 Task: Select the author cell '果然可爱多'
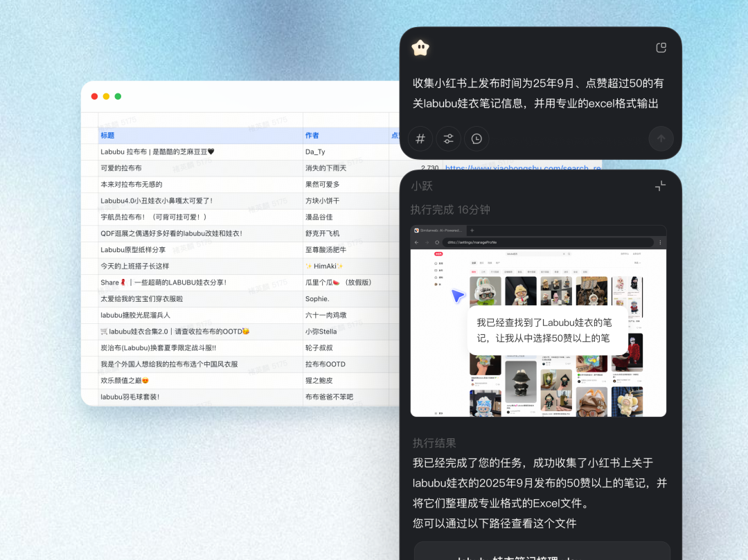[x=346, y=184]
